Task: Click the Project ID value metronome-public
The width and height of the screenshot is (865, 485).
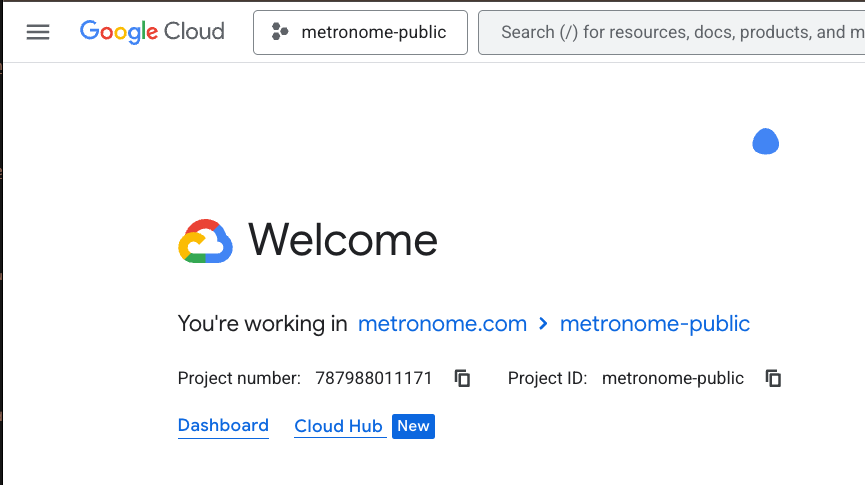Action: pos(673,379)
